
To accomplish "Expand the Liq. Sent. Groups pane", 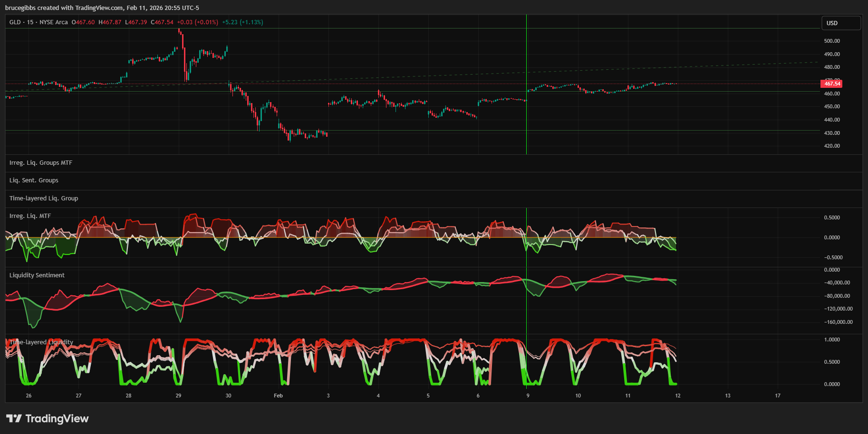I will tap(34, 180).
